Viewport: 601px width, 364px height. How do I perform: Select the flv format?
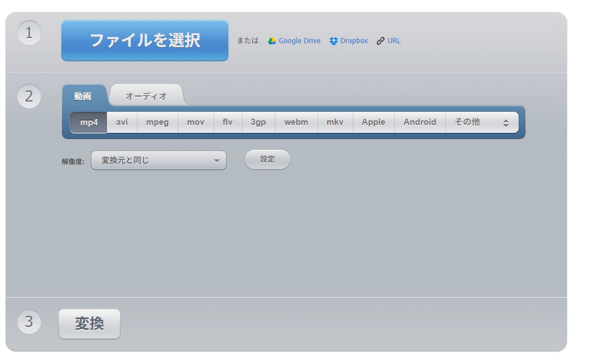(x=228, y=122)
